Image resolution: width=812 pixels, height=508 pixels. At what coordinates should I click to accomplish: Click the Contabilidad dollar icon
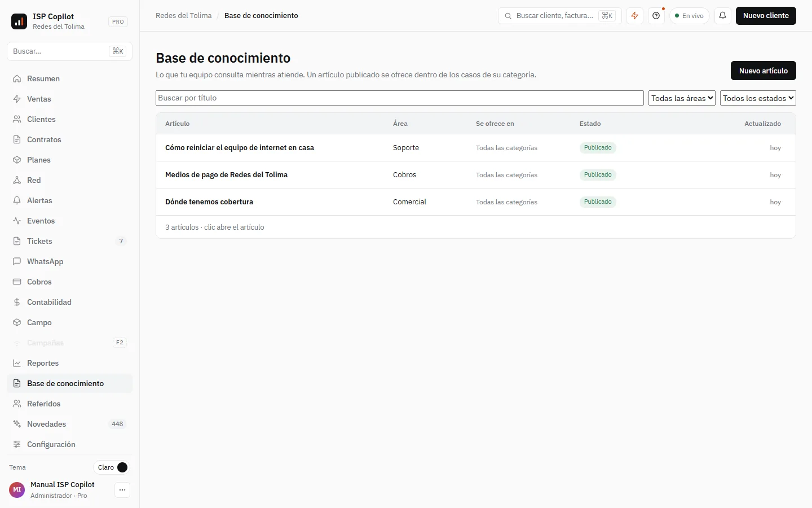tap(17, 302)
